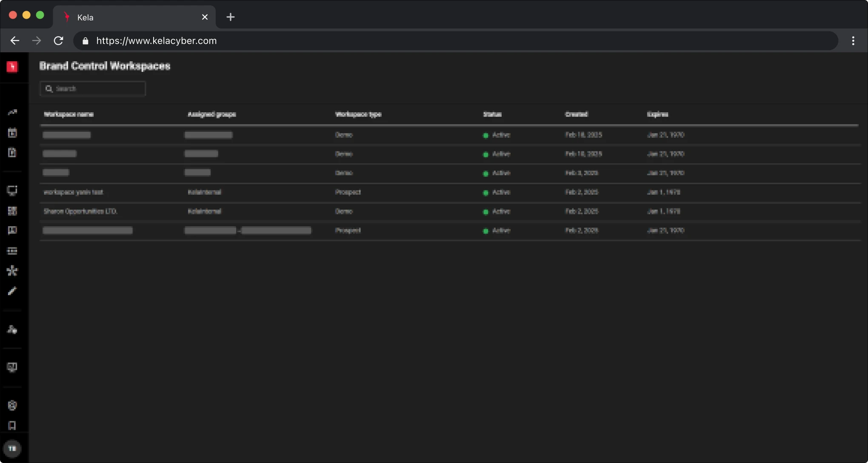The height and width of the screenshot is (463, 868).
Task: Open the "workspace yaniv test" row
Action: coord(450,193)
